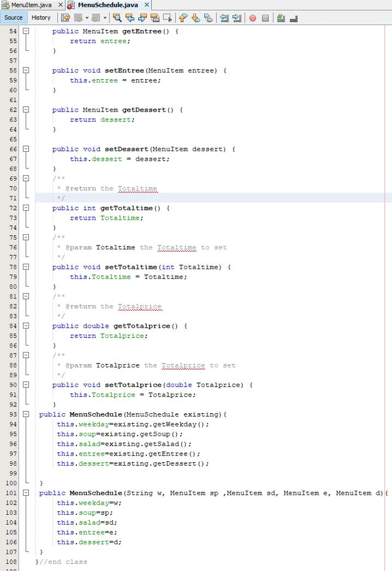Click 'return Totaltime;' statement
Image resolution: width=392 pixels, height=571 pixels.
(107, 218)
